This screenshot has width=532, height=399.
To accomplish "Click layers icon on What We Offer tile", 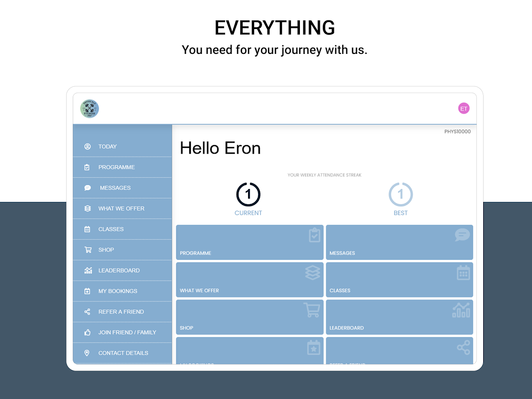I will [x=312, y=272].
